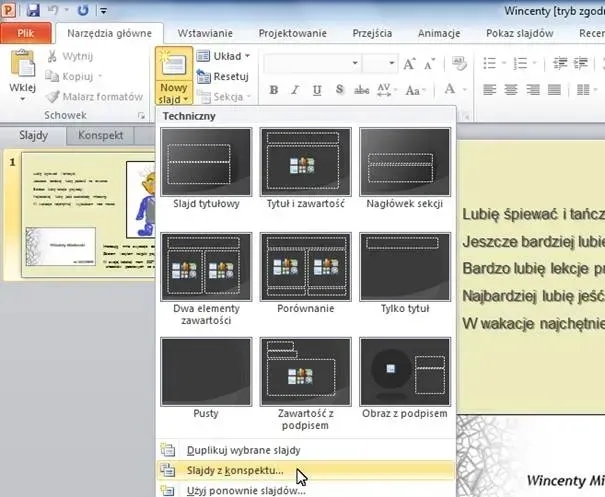Toggle Bold text formatting

(x=274, y=90)
